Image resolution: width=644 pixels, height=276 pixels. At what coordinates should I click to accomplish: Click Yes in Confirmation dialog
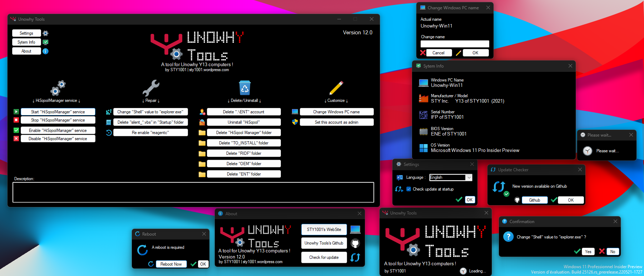pos(588,252)
